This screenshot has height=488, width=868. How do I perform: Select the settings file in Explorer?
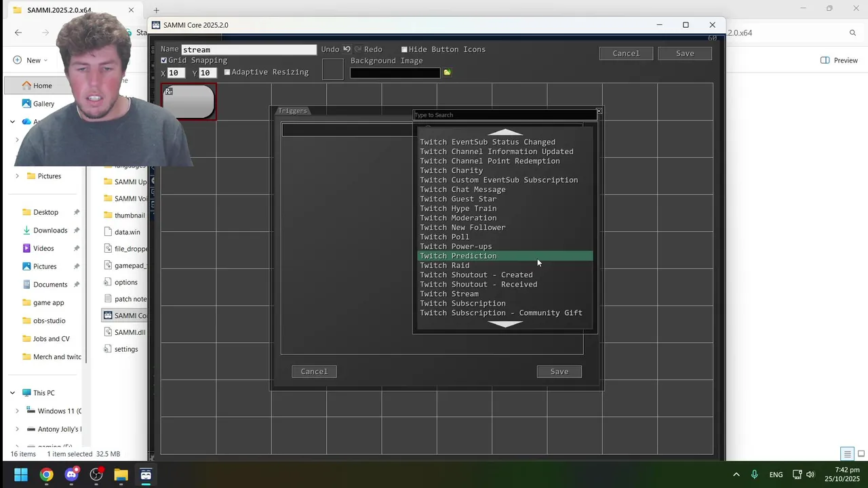tap(125, 349)
